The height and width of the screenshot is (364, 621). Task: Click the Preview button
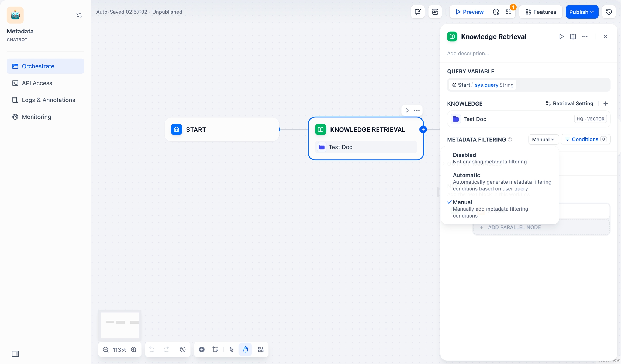tap(469, 12)
